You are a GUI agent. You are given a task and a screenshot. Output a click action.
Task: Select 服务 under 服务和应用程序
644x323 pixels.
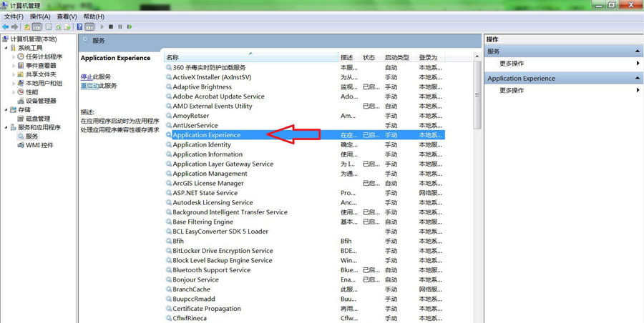pos(32,136)
